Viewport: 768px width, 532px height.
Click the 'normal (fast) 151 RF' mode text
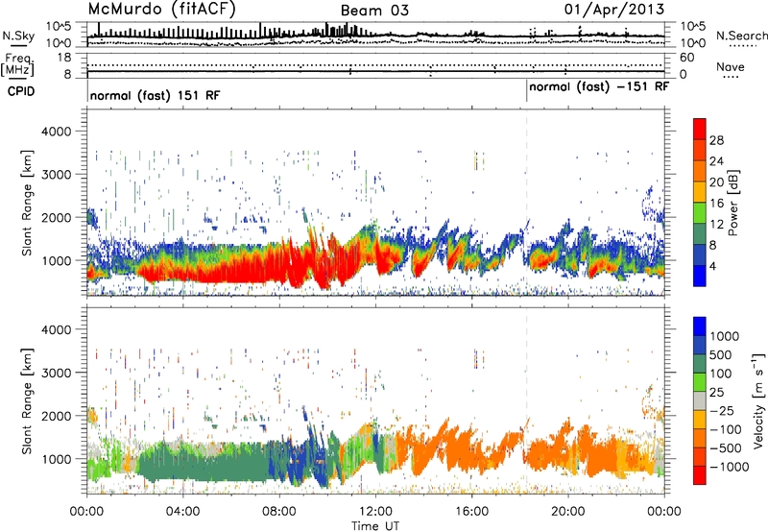[x=155, y=95]
